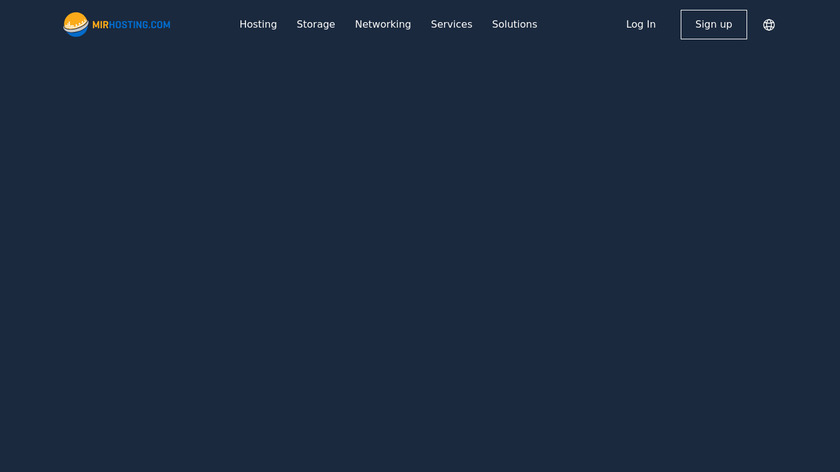
Task: Click the Log In link
Action: pos(641,25)
